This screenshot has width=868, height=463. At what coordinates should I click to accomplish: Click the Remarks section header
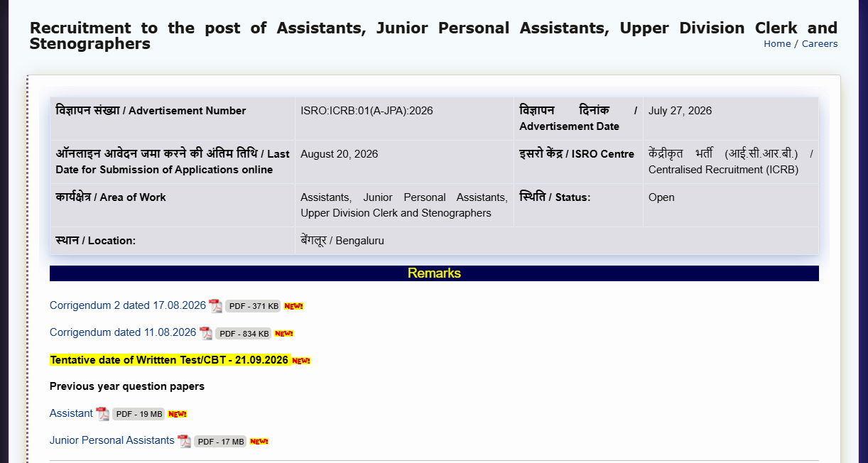point(434,273)
